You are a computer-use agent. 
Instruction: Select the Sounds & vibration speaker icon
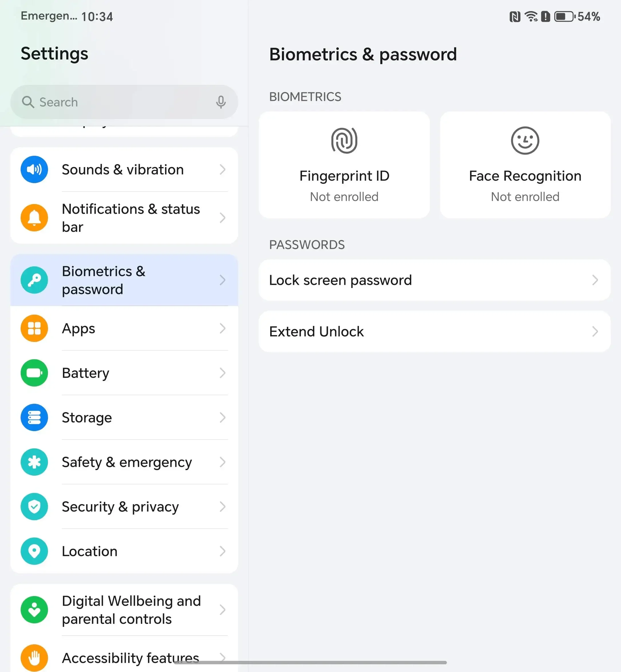[x=34, y=170]
